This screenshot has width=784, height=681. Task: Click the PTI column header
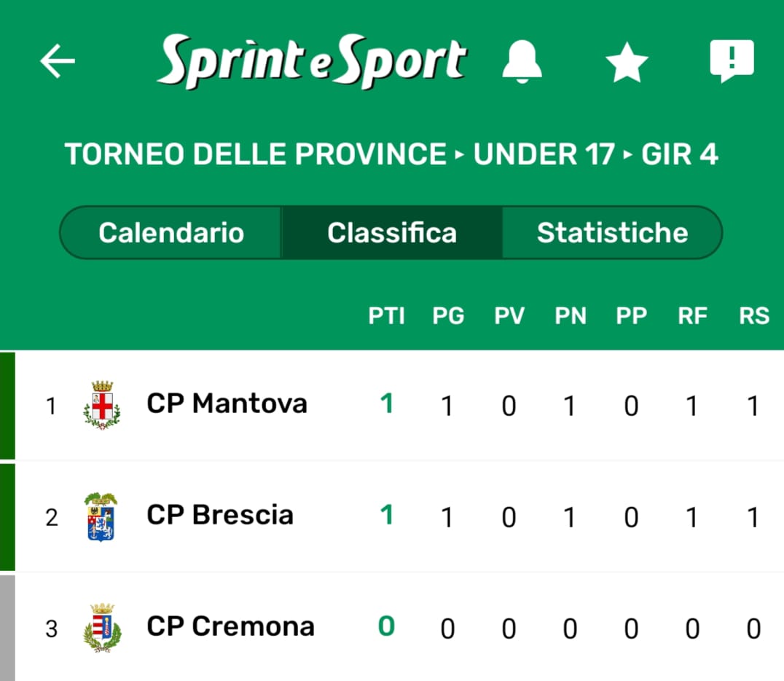(386, 315)
